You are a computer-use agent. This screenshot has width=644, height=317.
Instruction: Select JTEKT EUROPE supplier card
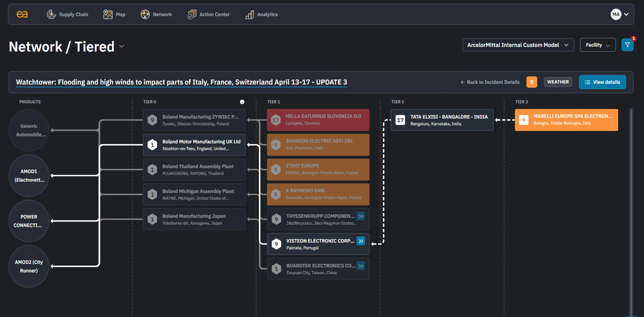coord(318,170)
